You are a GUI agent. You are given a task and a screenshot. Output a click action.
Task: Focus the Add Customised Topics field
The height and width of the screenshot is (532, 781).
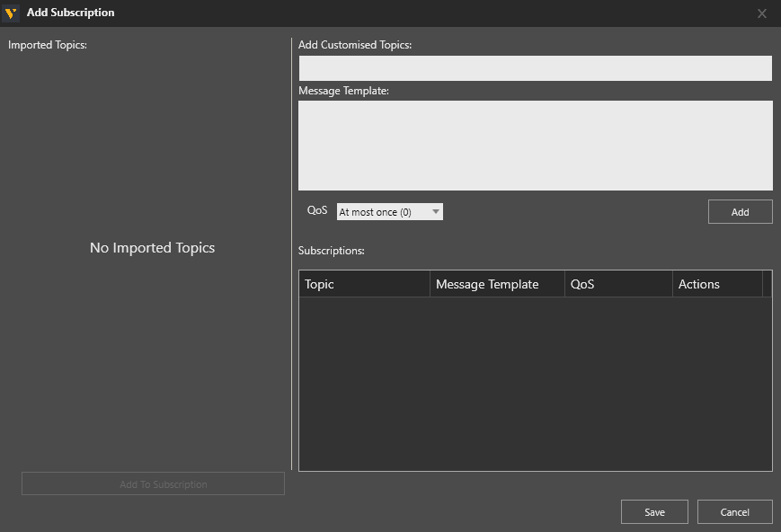pyautogui.click(x=535, y=68)
